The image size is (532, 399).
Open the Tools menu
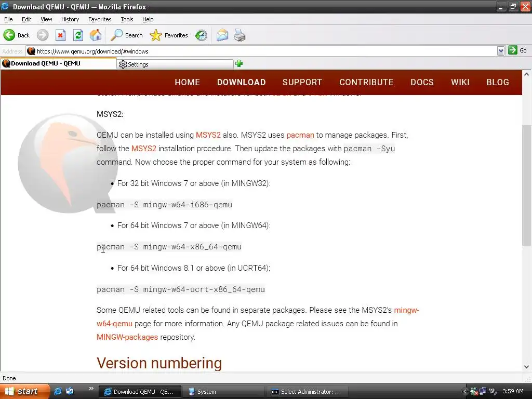tap(127, 19)
